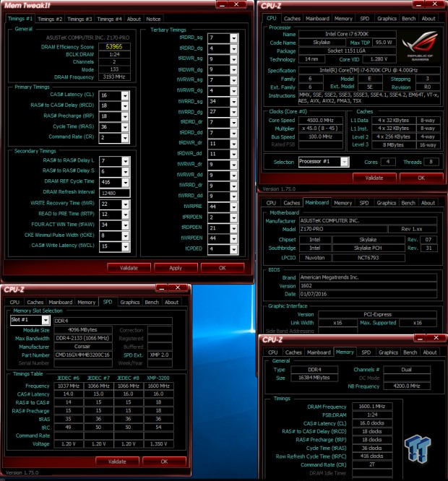Open Processor #1 selection dropdown

(x=344, y=162)
